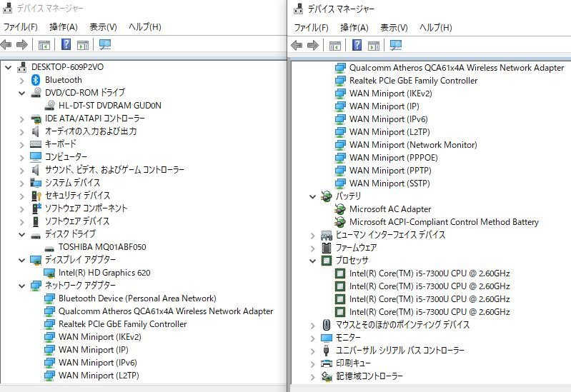Click Back arrow in left window toolbar
Screen dimensions: 571x392
tap(6, 45)
